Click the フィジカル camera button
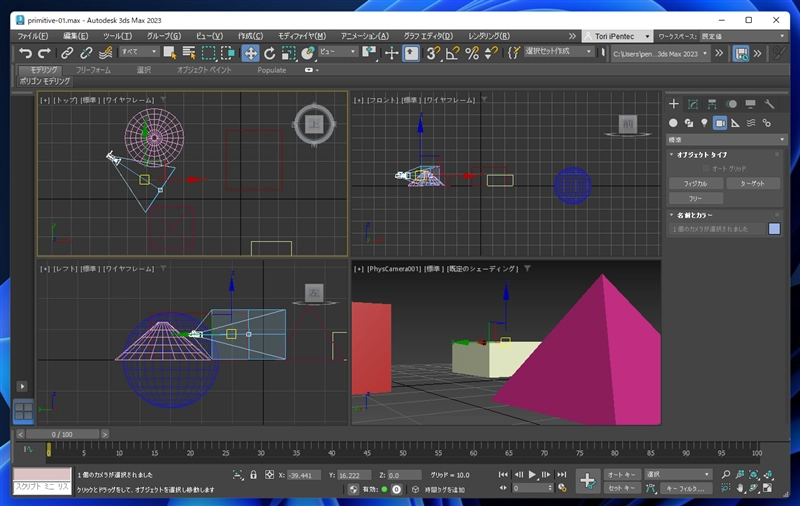800x506 pixels. 695,184
